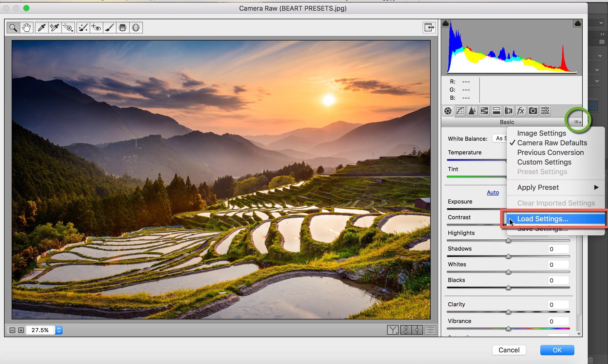Open the Effects fx panel
Image resolution: width=608 pixels, height=364 pixels.
tap(521, 111)
